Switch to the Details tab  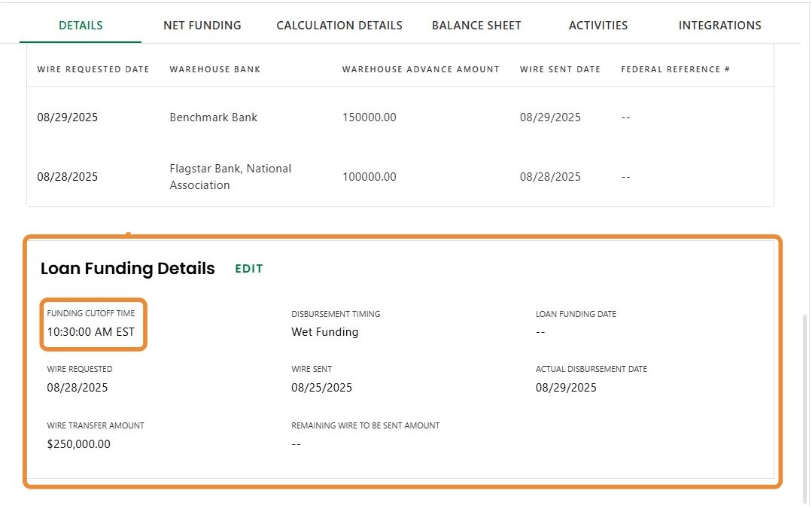81,25
